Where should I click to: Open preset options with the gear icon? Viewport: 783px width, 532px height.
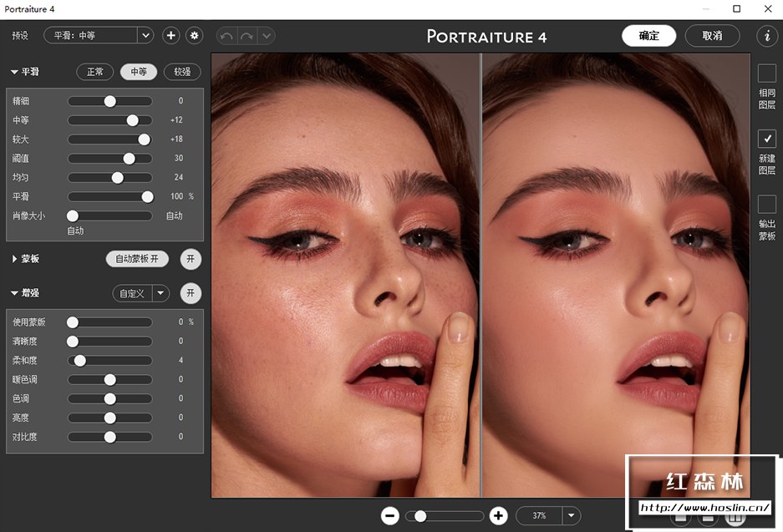click(193, 35)
